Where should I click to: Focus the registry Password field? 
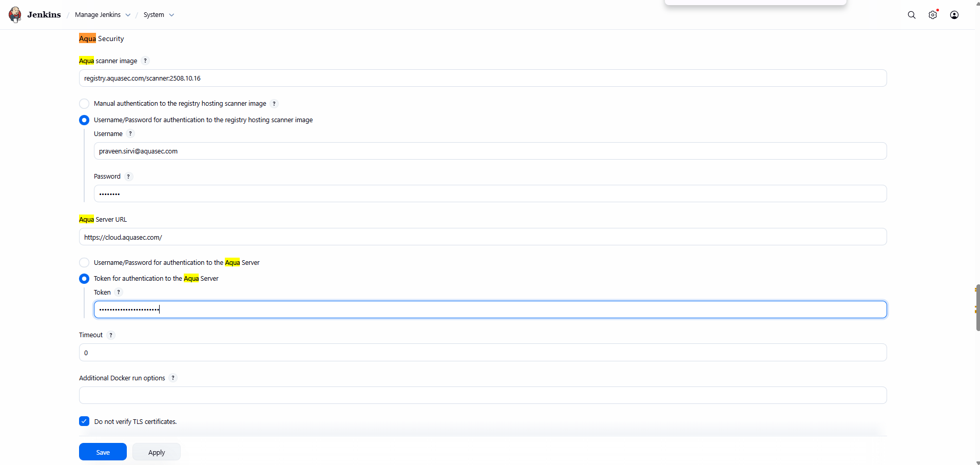pos(490,193)
